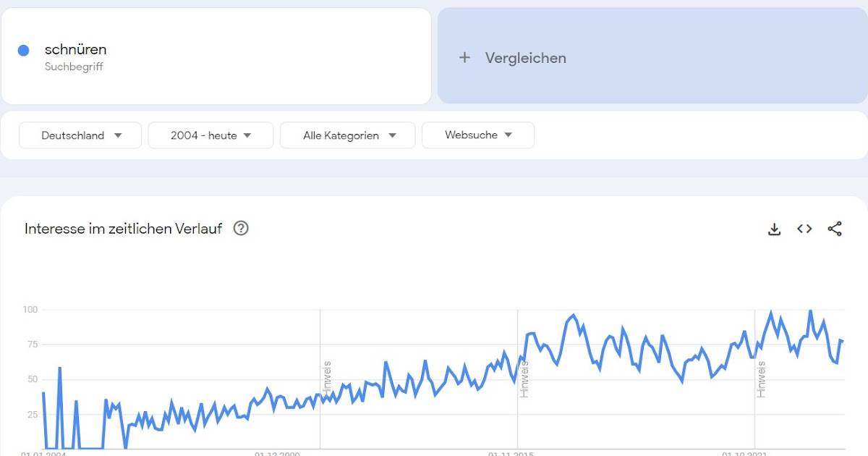The width and height of the screenshot is (868, 456).
Task: Share the Interesse im zeitlichen Verlauf chart
Action: [x=835, y=229]
